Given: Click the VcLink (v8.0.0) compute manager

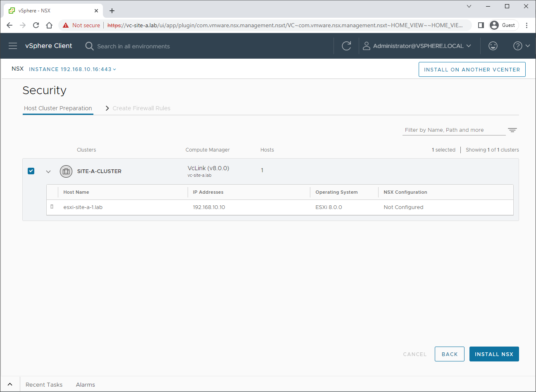Looking at the screenshot, I should [x=208, y=168].
